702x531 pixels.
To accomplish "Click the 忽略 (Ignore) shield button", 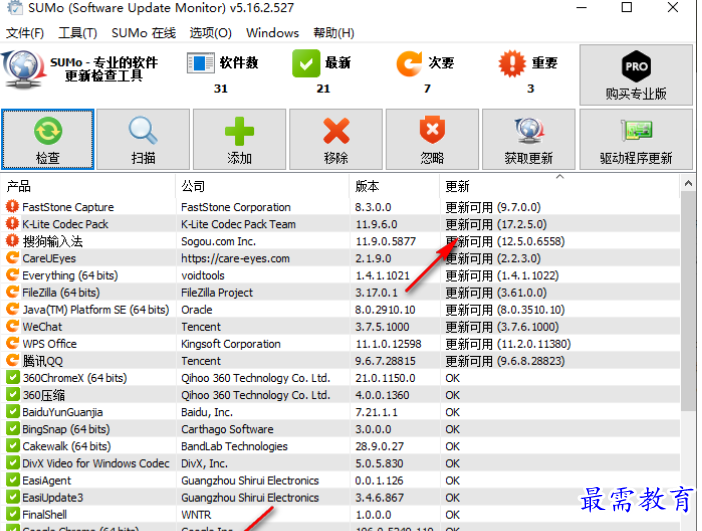I will point(432,139).
